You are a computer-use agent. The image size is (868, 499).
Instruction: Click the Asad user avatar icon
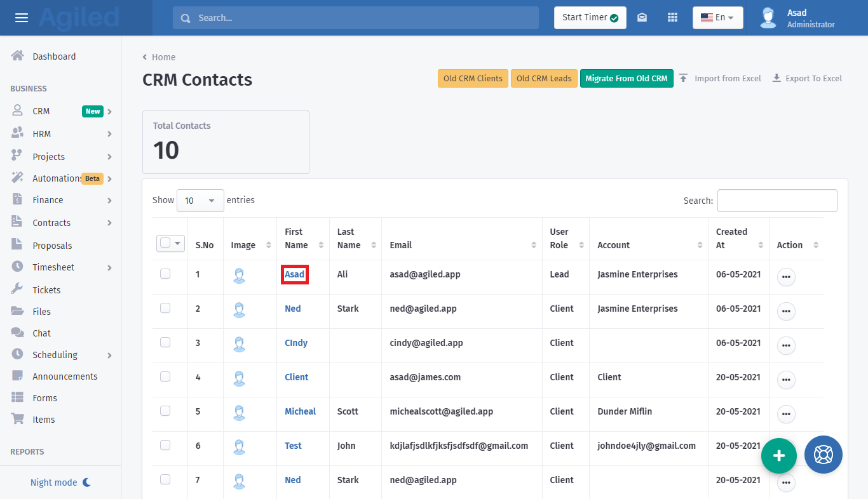768,18
